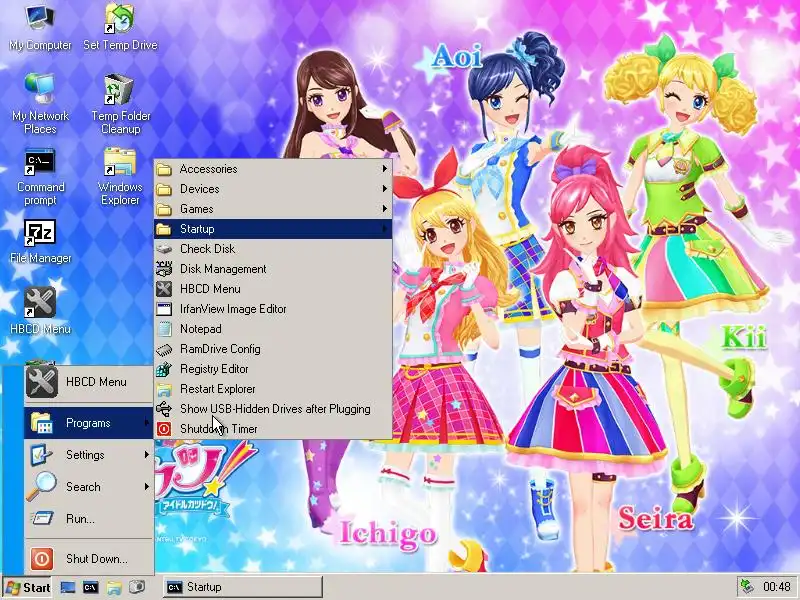
Task: Open HBCD Menu desktop shortcut
Action: coord(40,310)
